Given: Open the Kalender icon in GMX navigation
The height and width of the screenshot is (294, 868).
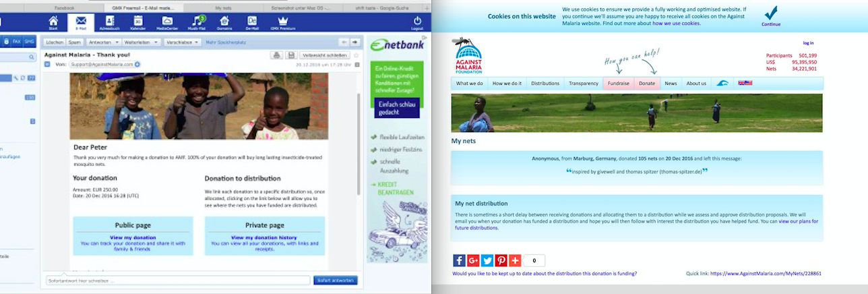Looking at the screenshot, I should pyautogui.click(x=137, y=22).
